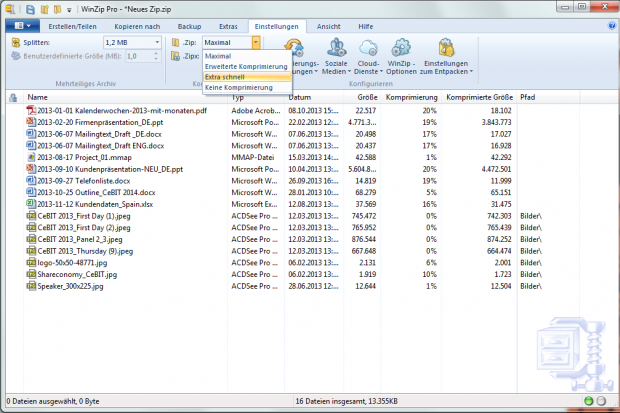Click the grey status light in status bar
Screen dimensions: 620x413
601,401
